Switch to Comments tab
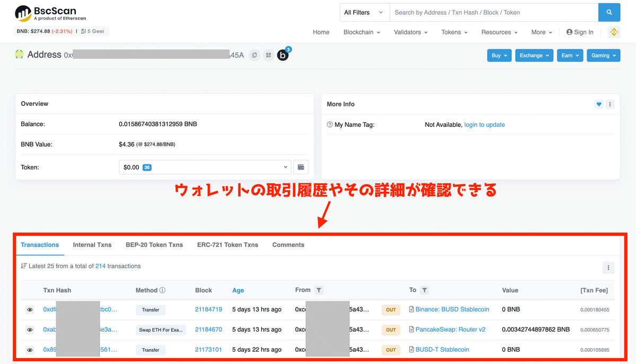This screenshot has width=636, height=364. click(x=288, y=245)
